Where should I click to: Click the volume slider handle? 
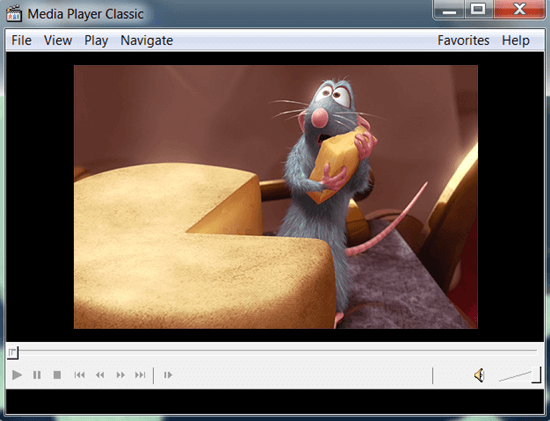pos(536,375)
